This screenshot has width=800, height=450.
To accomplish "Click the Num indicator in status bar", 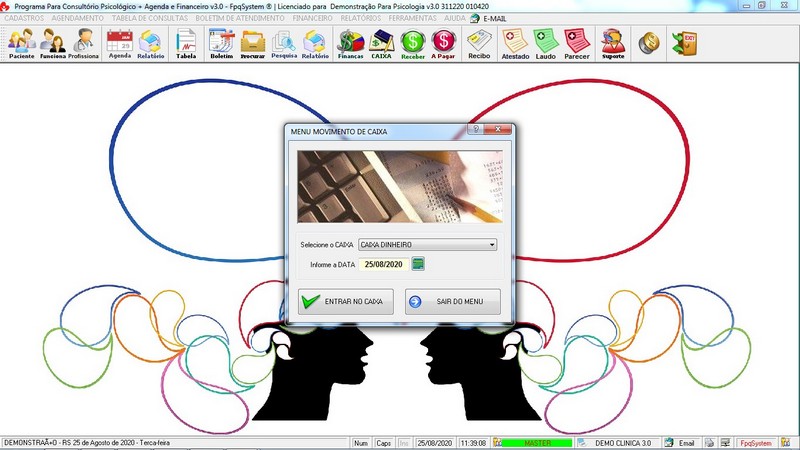I will click(361, 443).
